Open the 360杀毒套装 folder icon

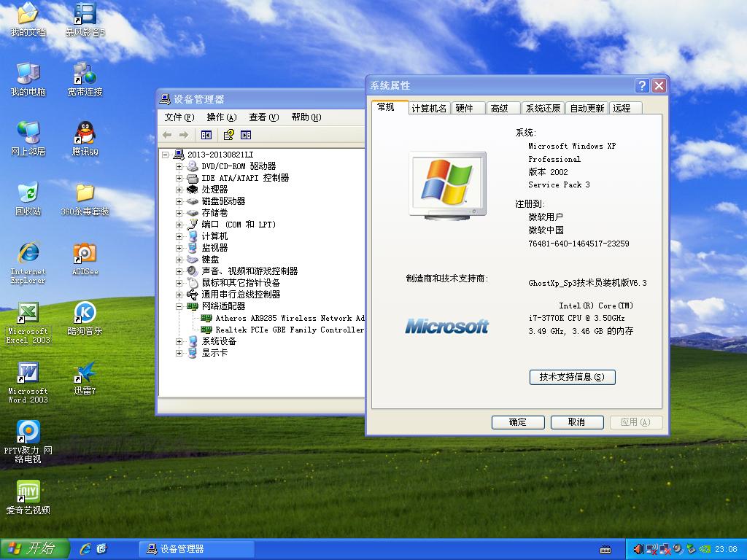(85, 199)
